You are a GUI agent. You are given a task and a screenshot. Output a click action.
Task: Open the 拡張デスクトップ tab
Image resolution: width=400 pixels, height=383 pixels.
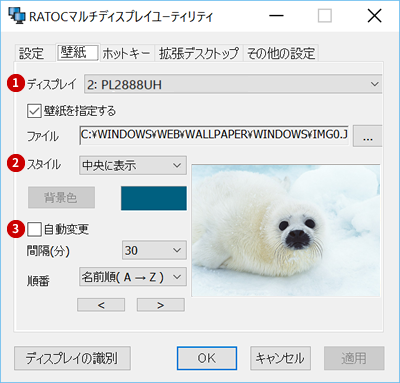click(199, 53)
